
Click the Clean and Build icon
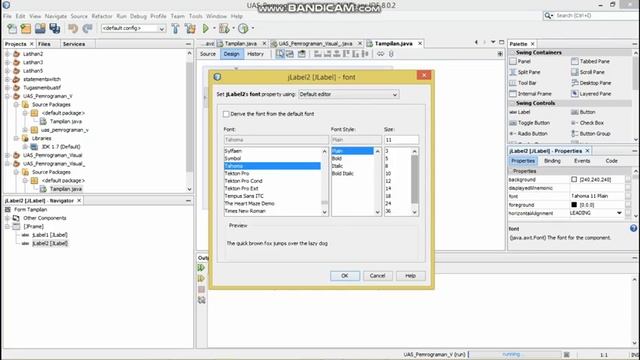190,29
